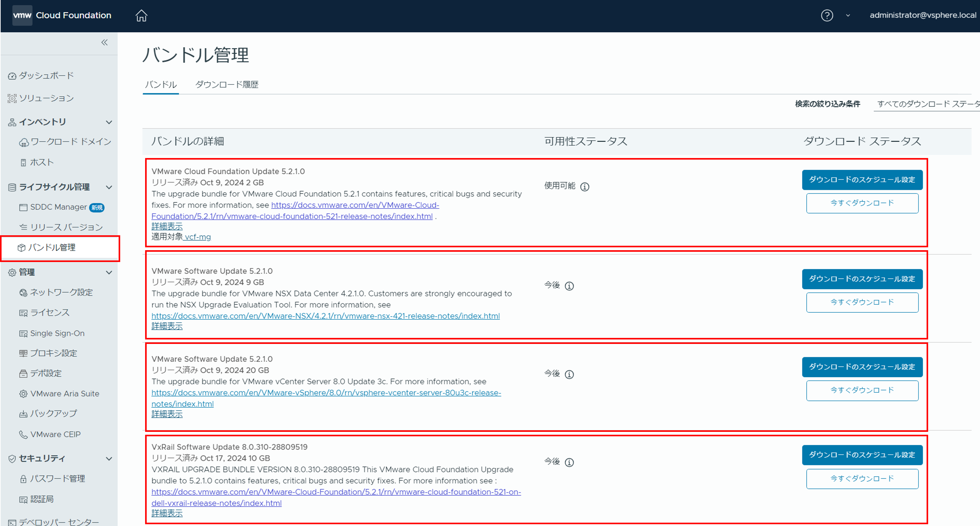Click the セキュリティ shield icon
This screenshot has width=980, height=526.
click(12, 459)
